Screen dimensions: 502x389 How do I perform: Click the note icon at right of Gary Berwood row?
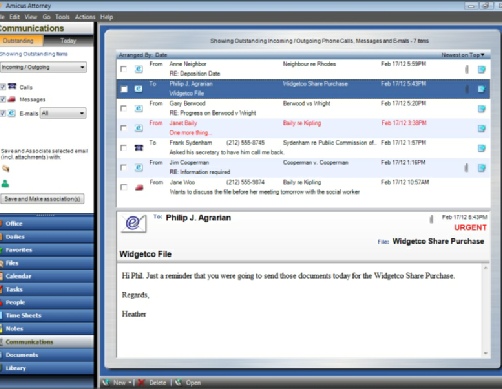(481, 109)
